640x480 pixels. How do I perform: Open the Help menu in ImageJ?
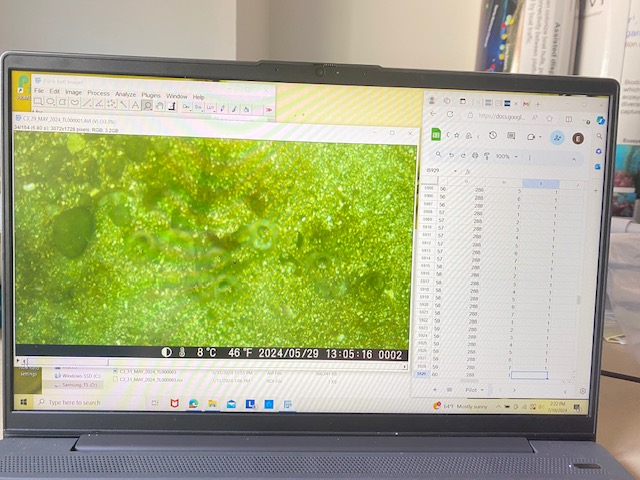[x=198, y=97]
